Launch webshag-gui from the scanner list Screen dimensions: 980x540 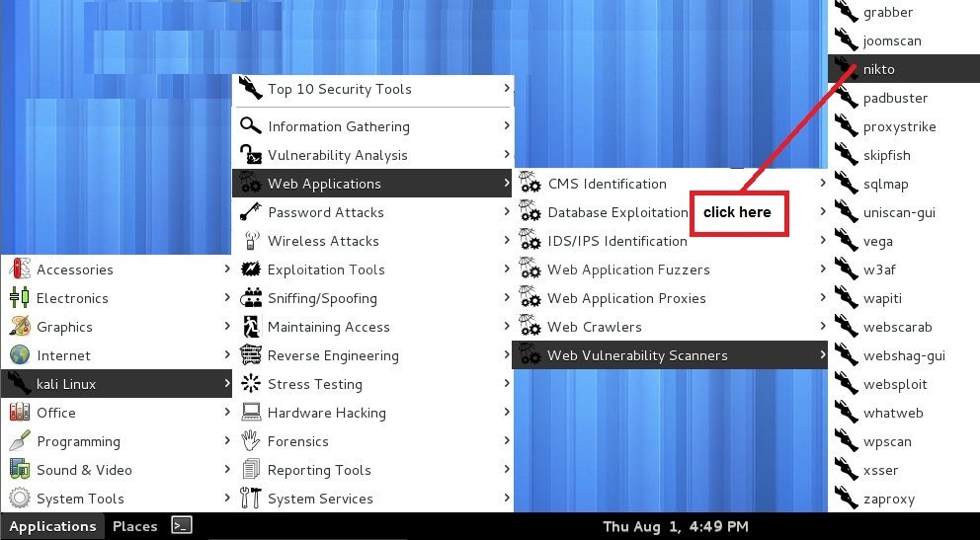[x=904, y=355]
